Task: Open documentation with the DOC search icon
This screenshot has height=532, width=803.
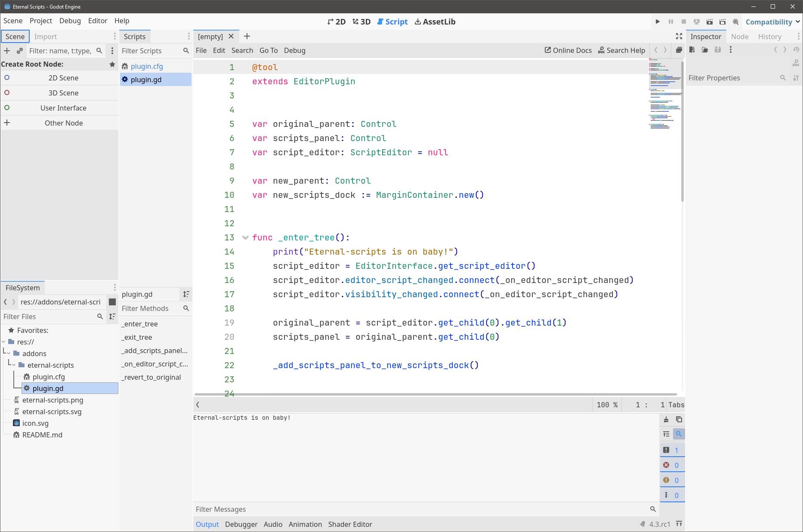Action: tap(796, 63)
